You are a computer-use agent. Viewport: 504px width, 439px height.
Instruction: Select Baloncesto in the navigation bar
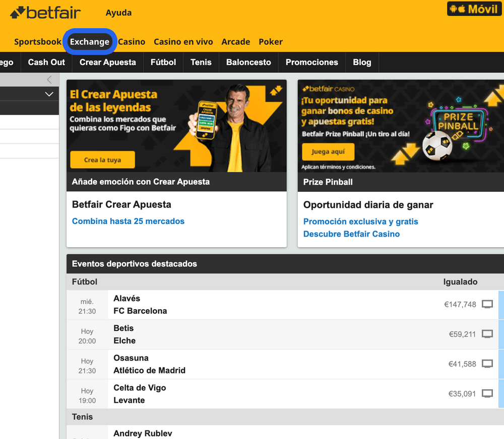[248, 62]
